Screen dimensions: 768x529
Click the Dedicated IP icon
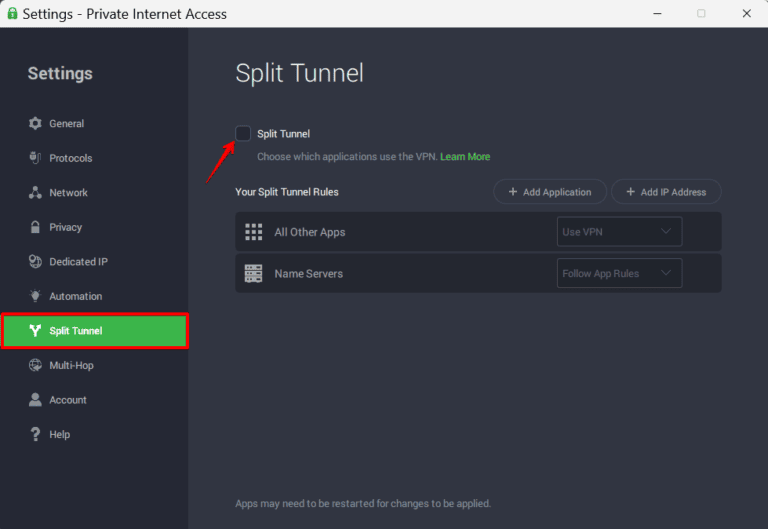coord(35,262)
